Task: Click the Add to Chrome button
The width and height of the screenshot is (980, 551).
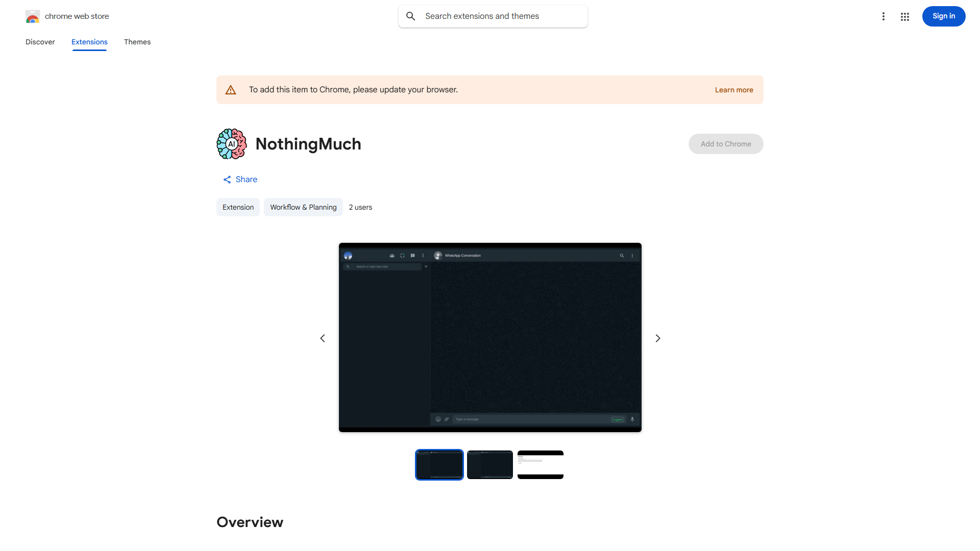Action: coord(725,144)
